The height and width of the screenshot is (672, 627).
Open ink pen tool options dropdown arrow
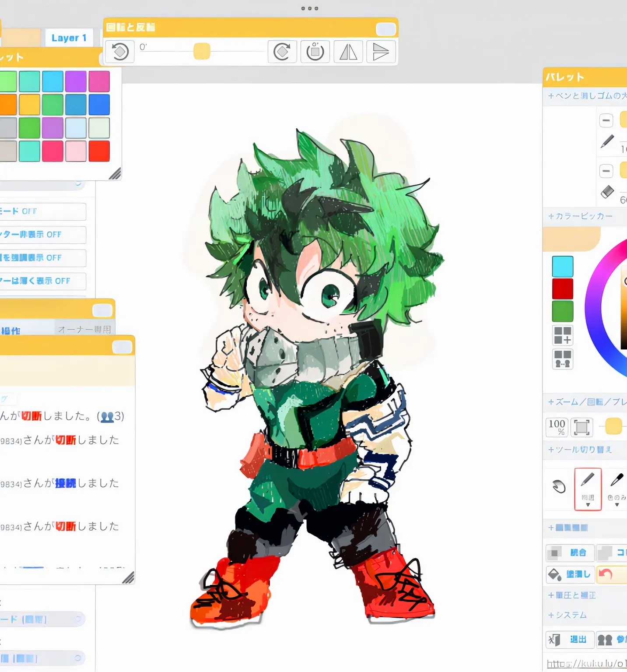click(x=616, y=505)
